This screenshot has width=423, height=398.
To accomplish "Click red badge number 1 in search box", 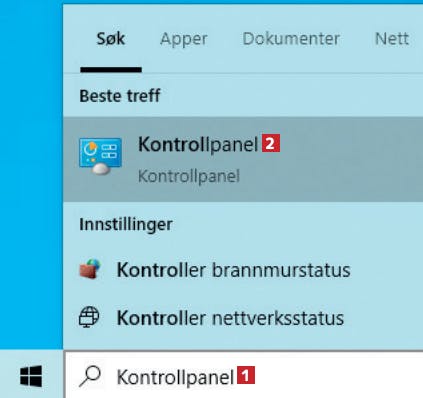I will click(x=246, y=375).
